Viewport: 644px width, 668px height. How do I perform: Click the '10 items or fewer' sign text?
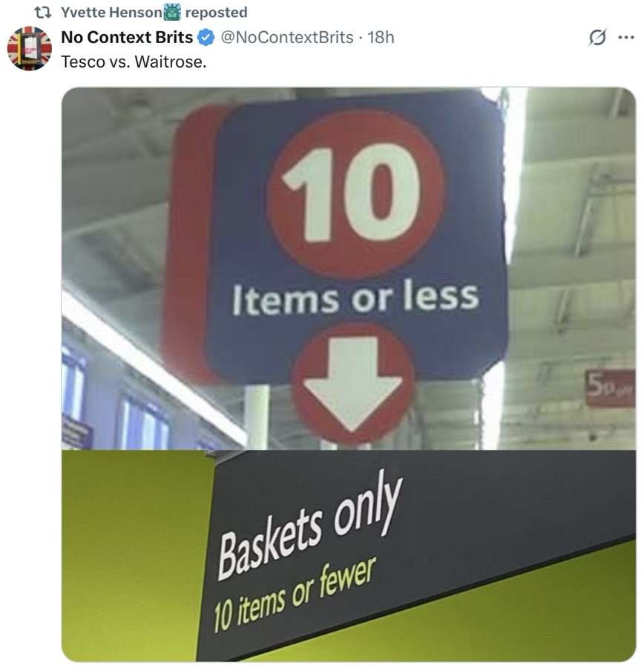(295, 596)
